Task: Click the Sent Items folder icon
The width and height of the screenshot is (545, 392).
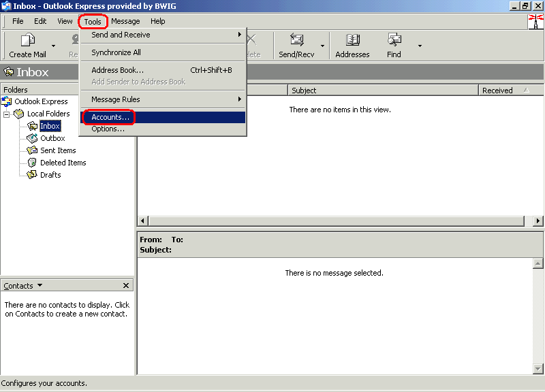Action: [x=32, y=150]
